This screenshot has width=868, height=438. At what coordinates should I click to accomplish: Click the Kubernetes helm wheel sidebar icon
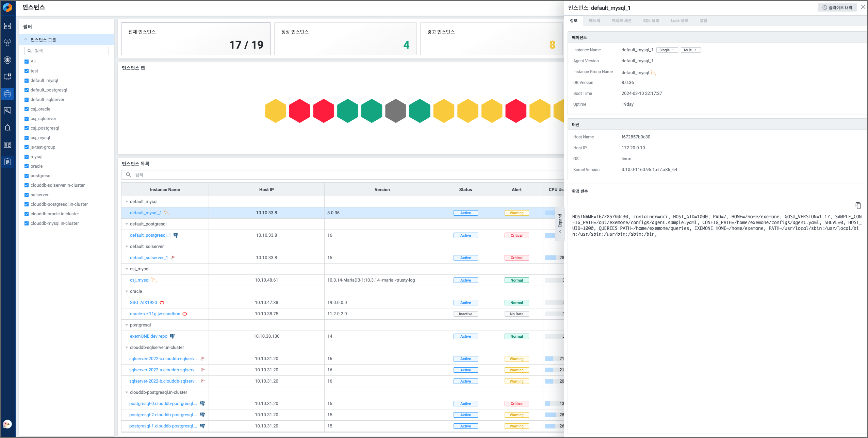[x=7, y=60]
